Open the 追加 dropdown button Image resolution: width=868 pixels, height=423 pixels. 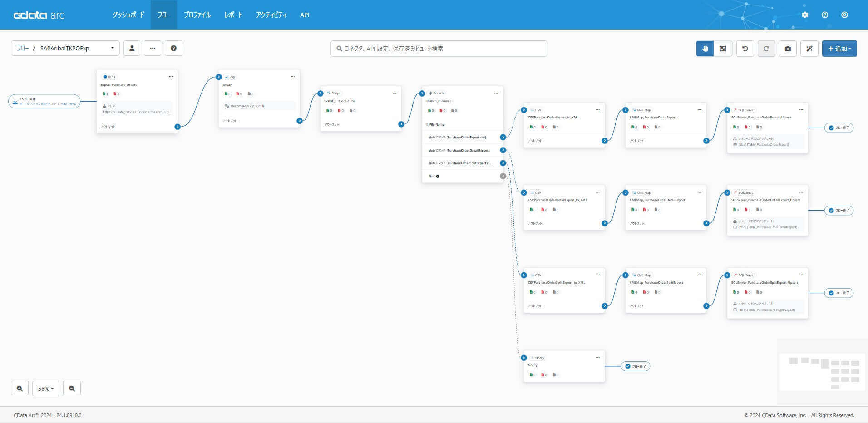(839, 48)
